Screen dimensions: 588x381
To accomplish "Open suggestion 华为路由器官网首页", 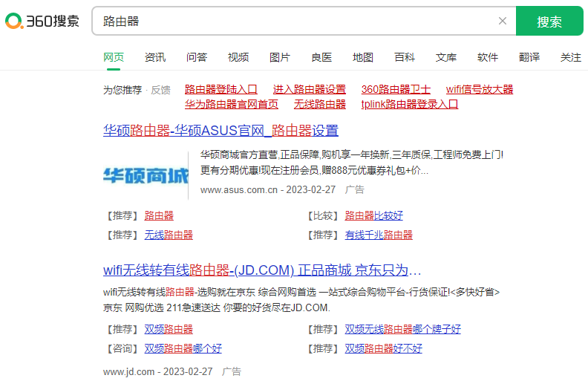I will 232,104.
